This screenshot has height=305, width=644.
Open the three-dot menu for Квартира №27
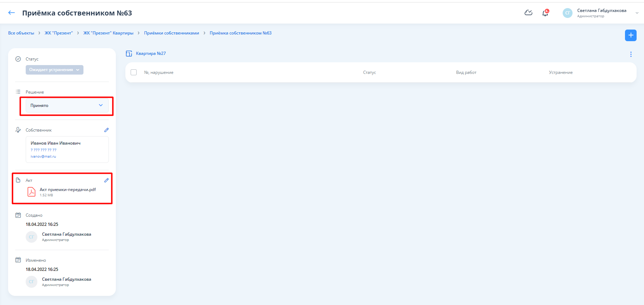coord(631,54)
